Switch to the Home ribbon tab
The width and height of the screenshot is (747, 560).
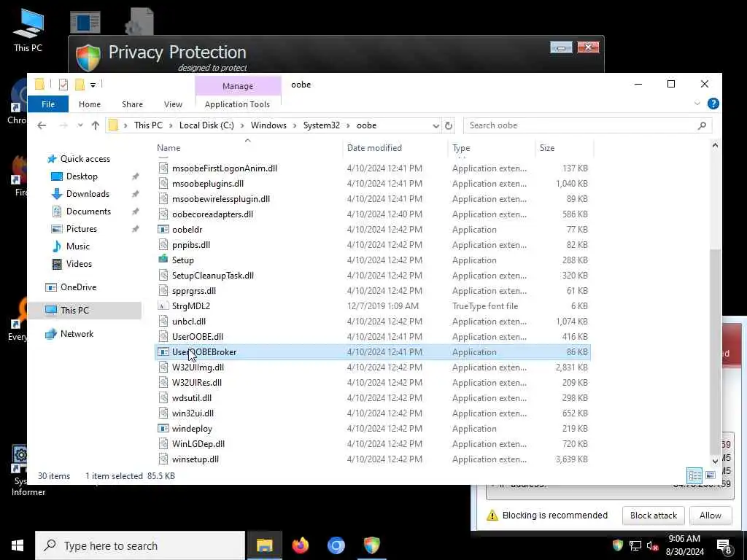tap(90, 104)
